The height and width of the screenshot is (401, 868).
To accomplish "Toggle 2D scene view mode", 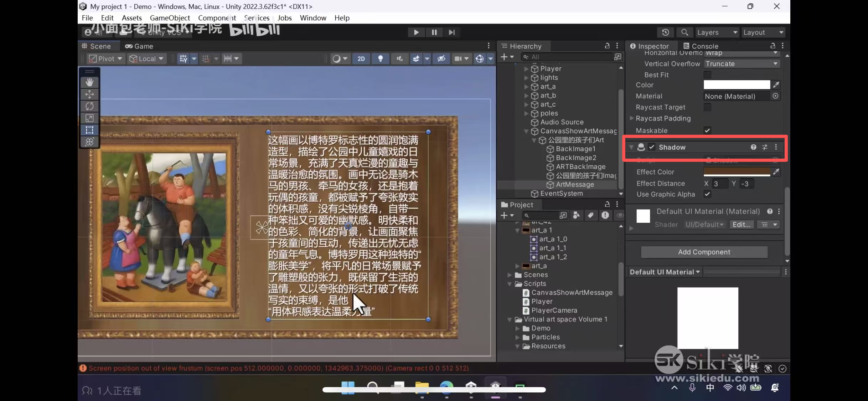I will coord(361,59).
